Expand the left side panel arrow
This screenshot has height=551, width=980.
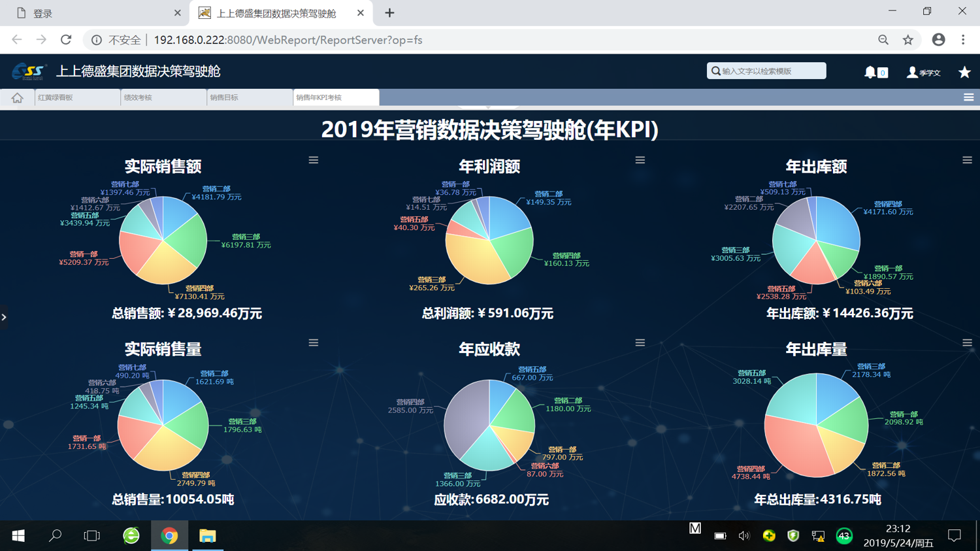[4, 317]
